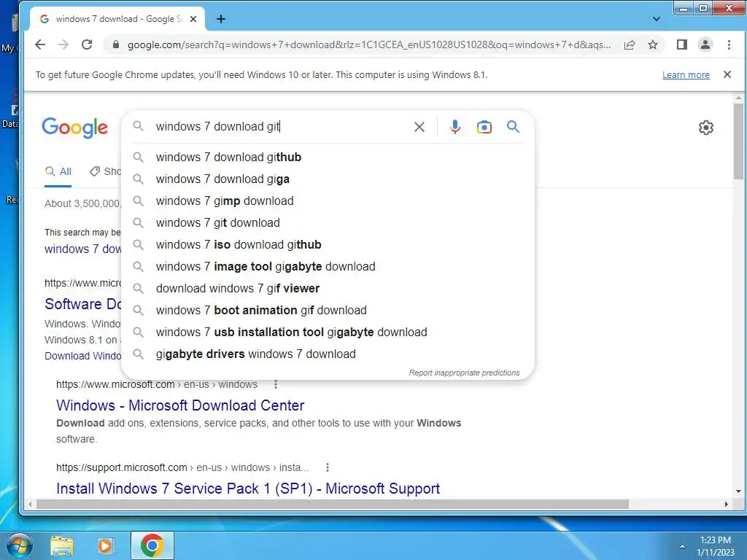Image resolution: width=747 pixels, height=560 pixels.
Task: Click 'Report inappropriate predictions' link
Action: click(x=464, y=373)
